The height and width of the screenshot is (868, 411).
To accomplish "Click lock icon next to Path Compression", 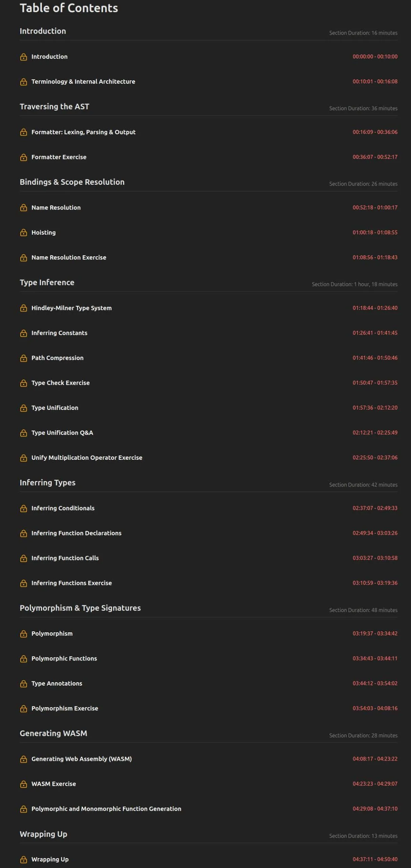I will (23, 358).
